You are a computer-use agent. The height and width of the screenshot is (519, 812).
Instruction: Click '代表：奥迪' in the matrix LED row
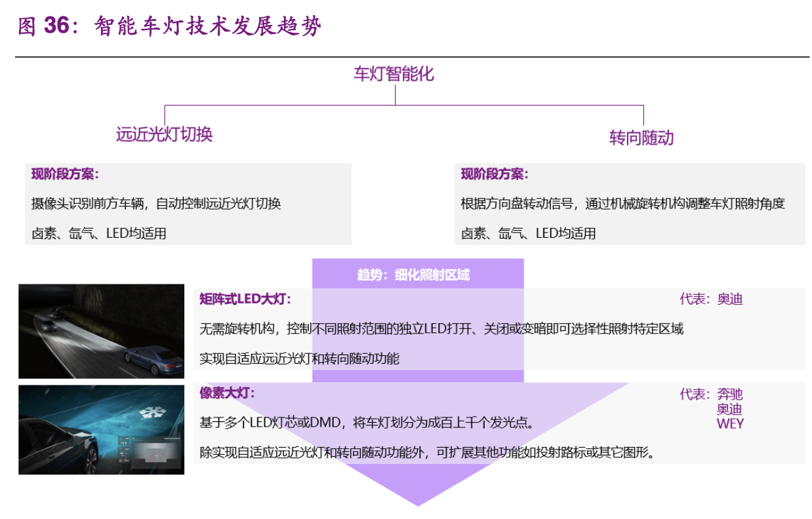pyautogui.click(x=711, y=299)
